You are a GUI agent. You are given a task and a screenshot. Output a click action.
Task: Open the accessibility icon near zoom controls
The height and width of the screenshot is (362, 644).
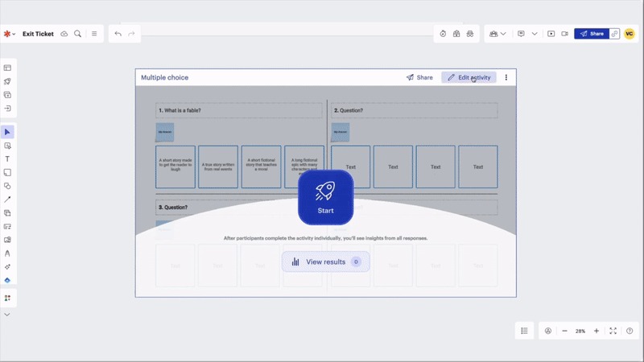548,331
